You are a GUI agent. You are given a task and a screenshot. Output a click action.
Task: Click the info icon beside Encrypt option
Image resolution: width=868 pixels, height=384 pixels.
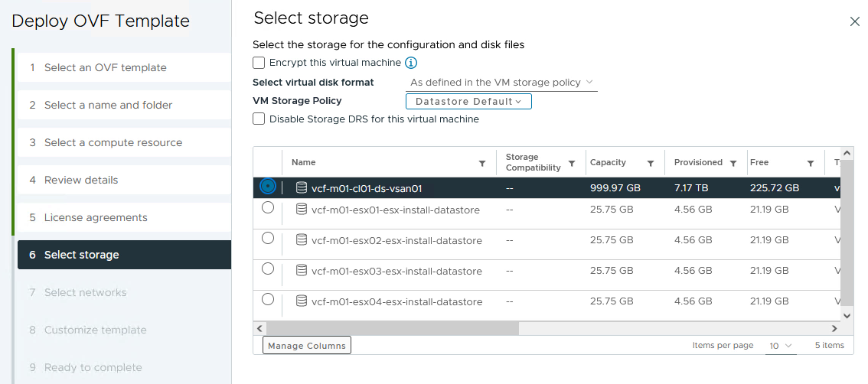(411, 63)
